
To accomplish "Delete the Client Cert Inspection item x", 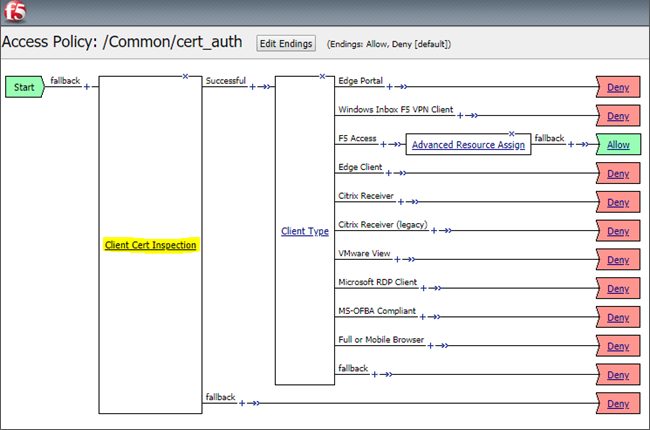I will (185, 76).
